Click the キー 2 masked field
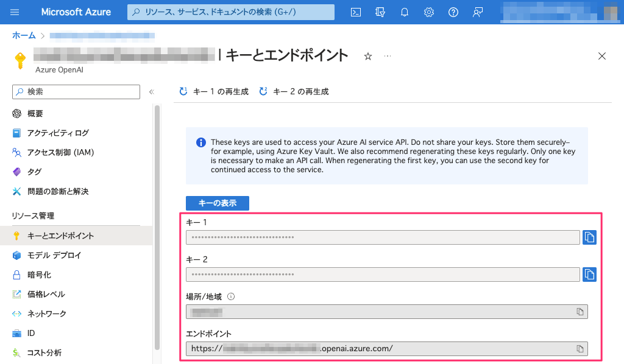 click(x=383, y=275)
